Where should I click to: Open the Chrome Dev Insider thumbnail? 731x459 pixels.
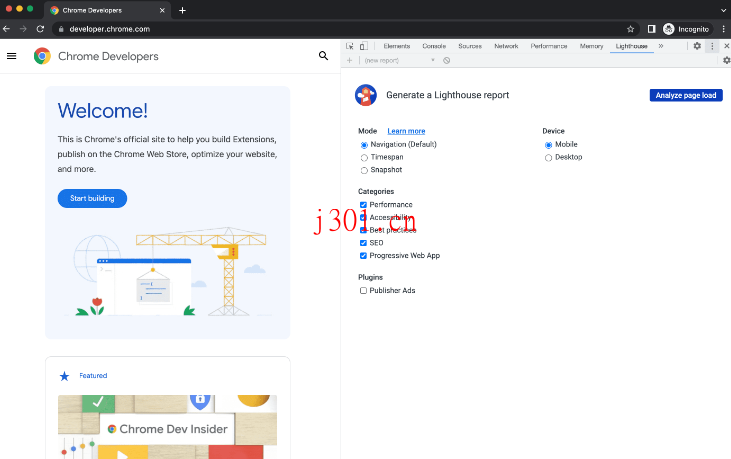[167, 427]
